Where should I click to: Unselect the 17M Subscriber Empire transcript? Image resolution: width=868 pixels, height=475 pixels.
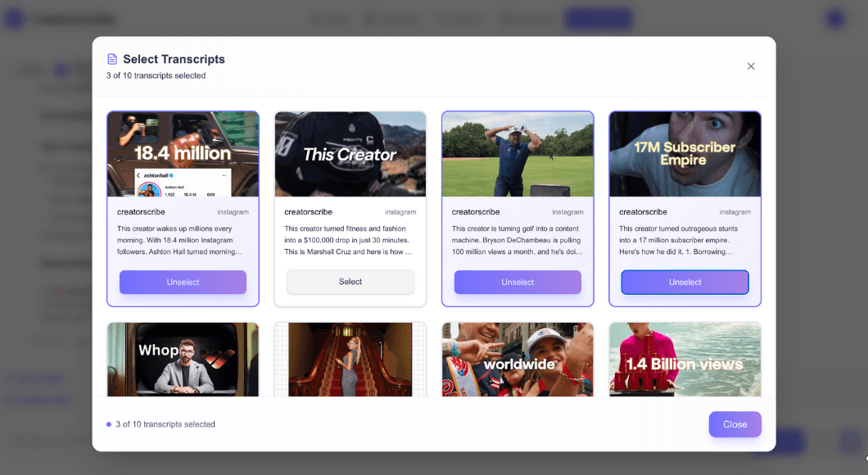[x=685, y=283]
